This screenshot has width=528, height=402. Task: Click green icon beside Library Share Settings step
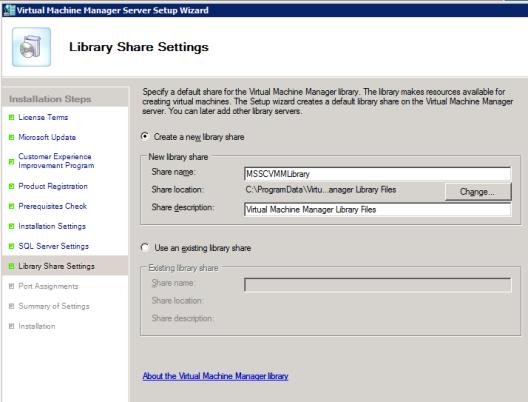(11, 266)
